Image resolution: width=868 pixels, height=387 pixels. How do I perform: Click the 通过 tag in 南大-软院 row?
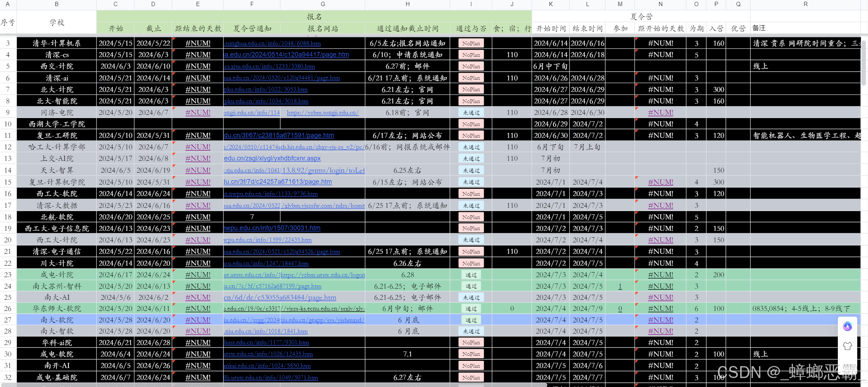pyautogui.click(x=471, y=320)
